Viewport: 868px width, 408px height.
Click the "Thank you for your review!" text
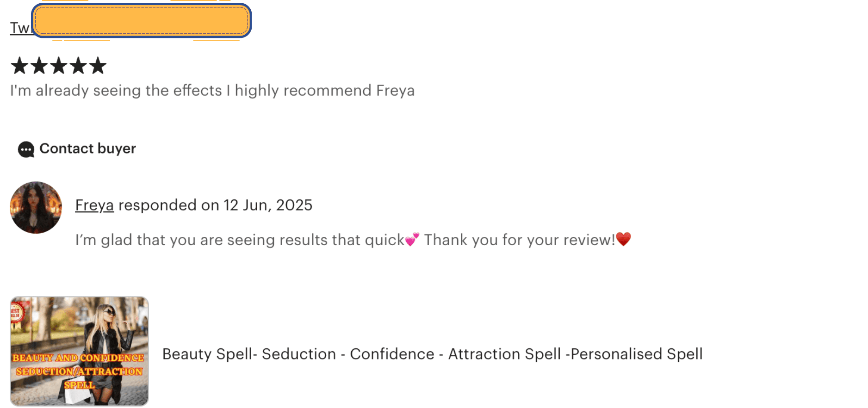click(x=519, y=240)
